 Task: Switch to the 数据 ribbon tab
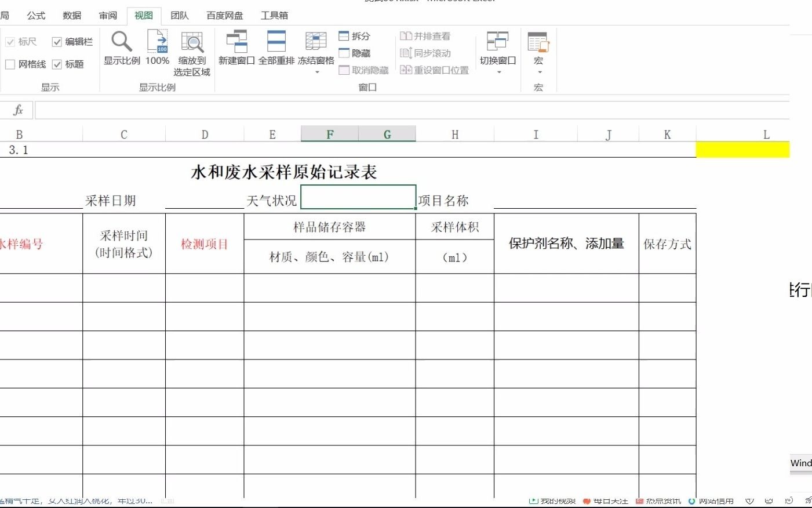[71, 16]
